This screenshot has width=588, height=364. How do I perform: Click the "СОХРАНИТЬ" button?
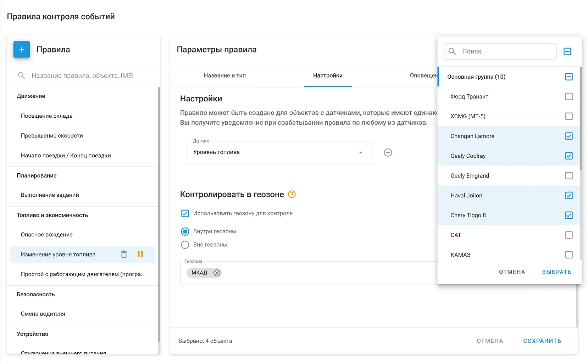click(x=542, y=341)
